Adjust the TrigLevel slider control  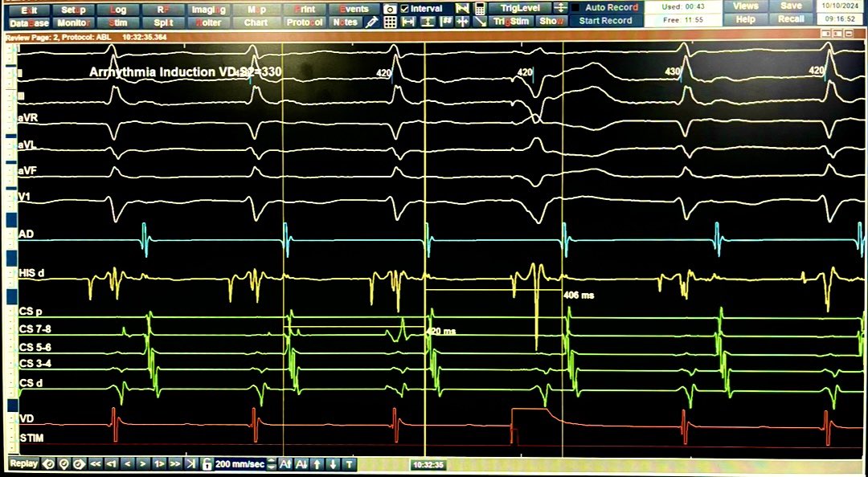pos(561,9)
